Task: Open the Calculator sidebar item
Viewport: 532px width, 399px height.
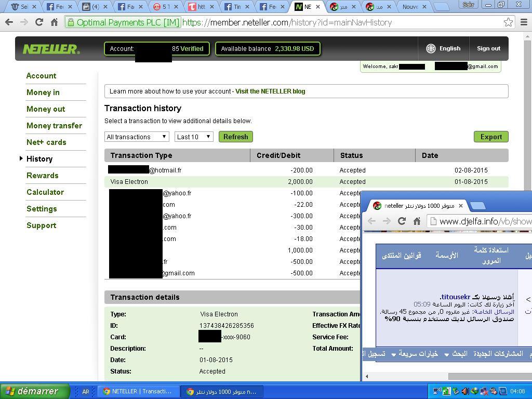Action: (x=45, y=192)
